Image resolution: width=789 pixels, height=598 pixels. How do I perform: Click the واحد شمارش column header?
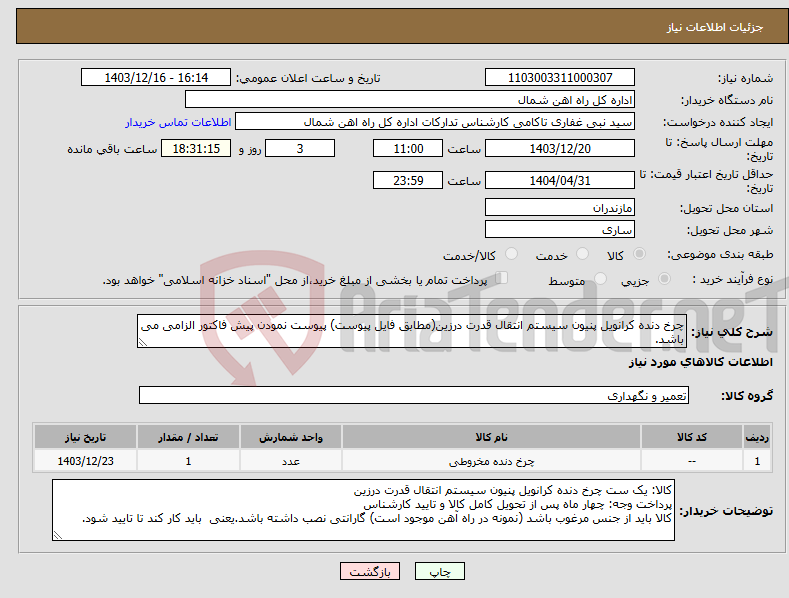click(291, 437)
